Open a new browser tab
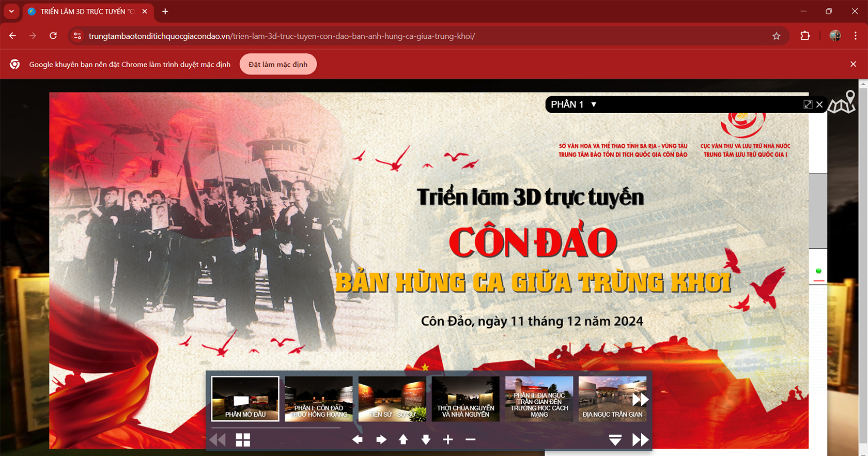This screenshot has width=868, height=456. [165, 11]
